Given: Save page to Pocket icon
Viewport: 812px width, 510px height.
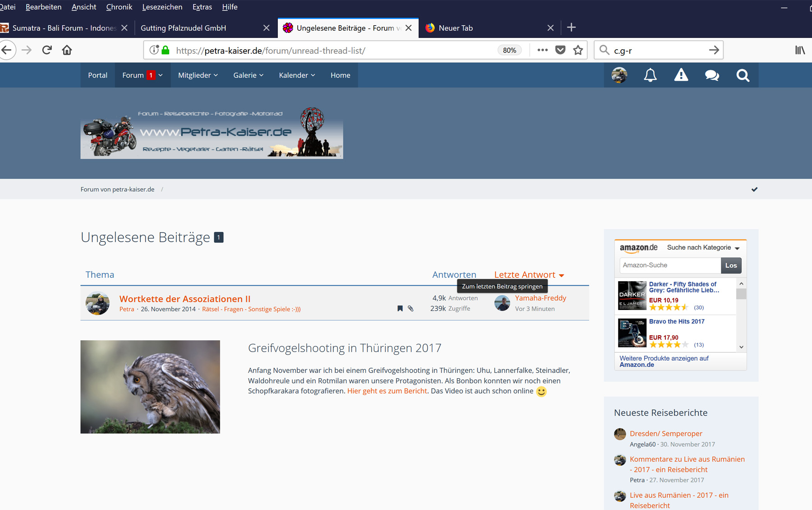Looking at the screenshot, I should pos(560,50).
